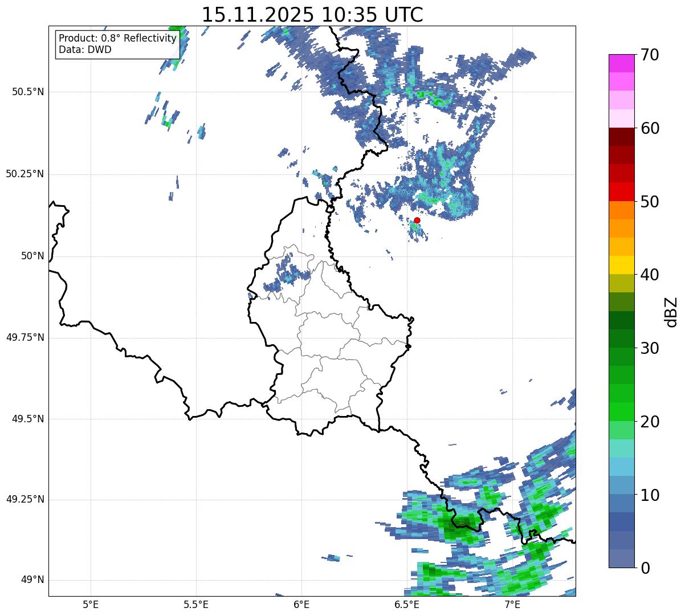
Task: Click the '40' colorbar tick label
Action: [651, 275]
